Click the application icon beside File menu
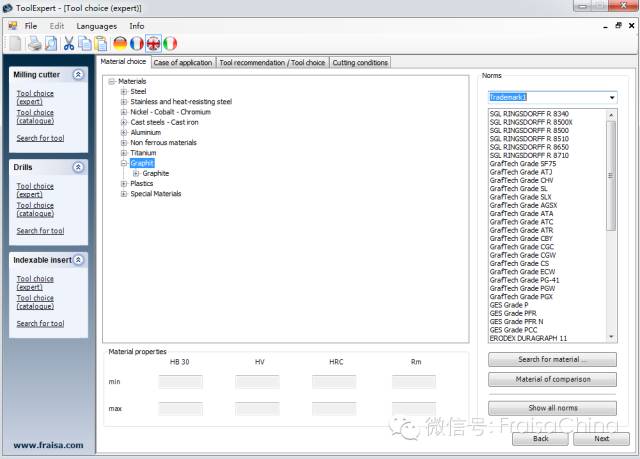Image resolution: width=640 pixels, height=459 pixels. click(13, 26)
